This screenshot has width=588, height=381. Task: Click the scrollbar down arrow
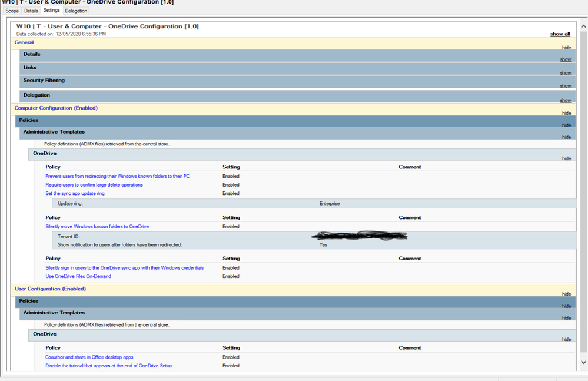click(583, 362)
